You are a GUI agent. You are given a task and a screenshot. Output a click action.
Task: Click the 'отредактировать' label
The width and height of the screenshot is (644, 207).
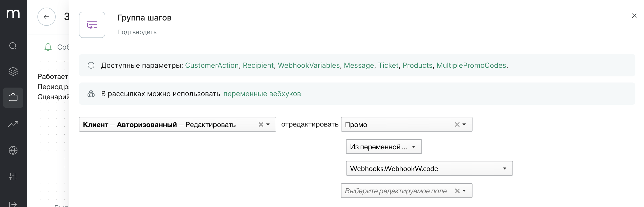click(x=310, y=124)
